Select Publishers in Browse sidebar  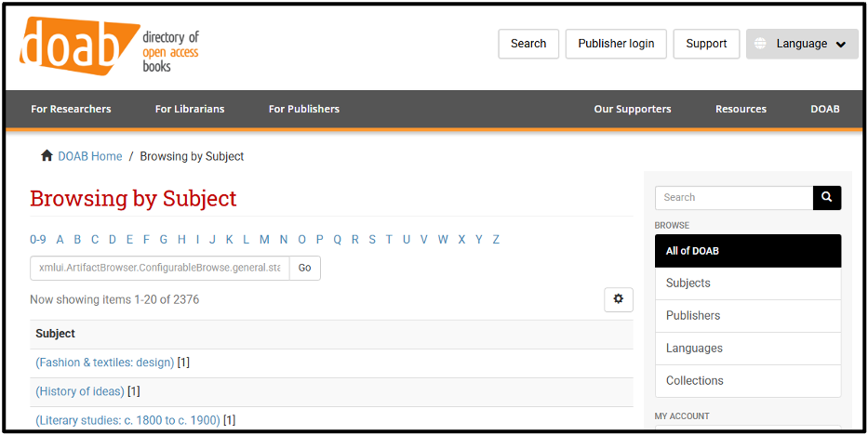tap(748, 316)
